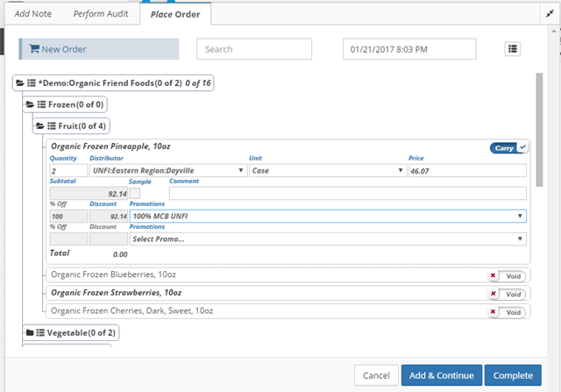Open the Select Promo dropdown
The height and width of the screenshot is (392, 561).
(327, 239)
